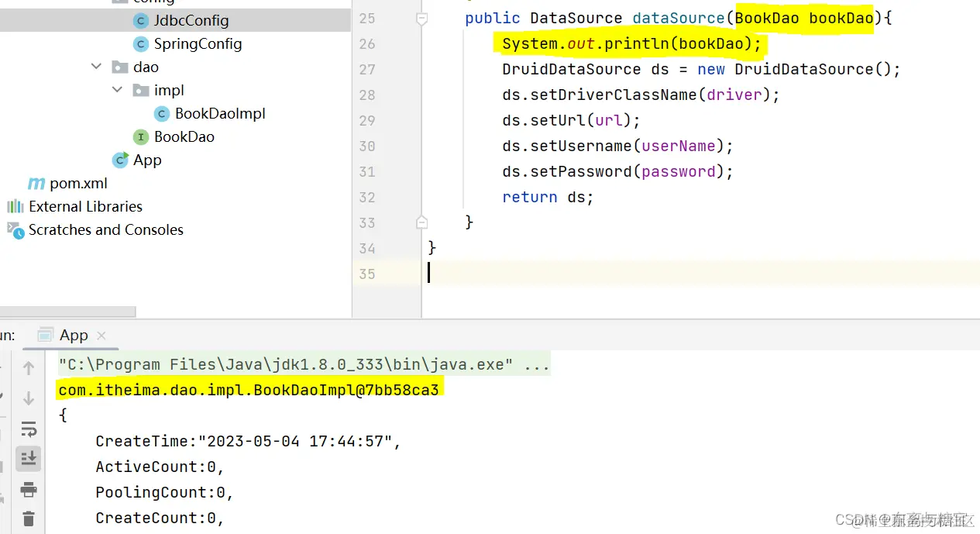980x534 pixels.
Task: Click the Down the Stack Trace arrow
Action: pyautogui.click(x=29, y=398)
